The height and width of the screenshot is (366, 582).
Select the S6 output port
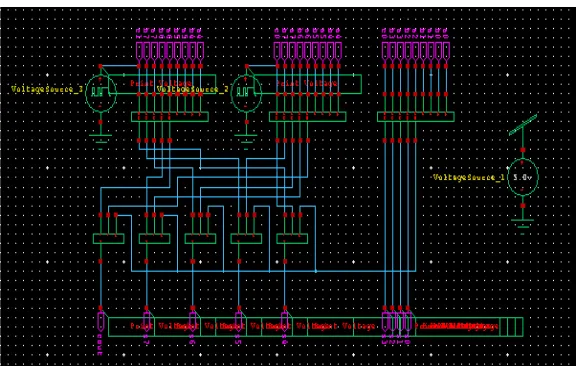tap(192, 321)
